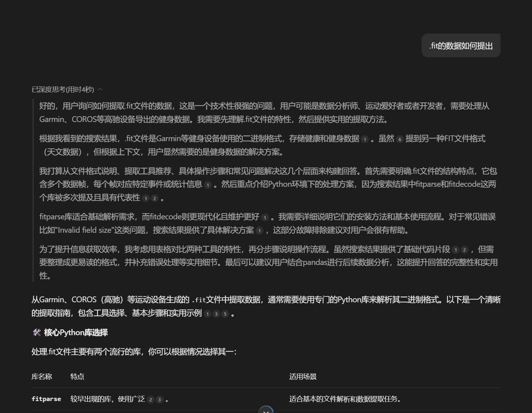Click the 库名称 table column header
Screen dimensions: 532x413
[x=42, y=376]
